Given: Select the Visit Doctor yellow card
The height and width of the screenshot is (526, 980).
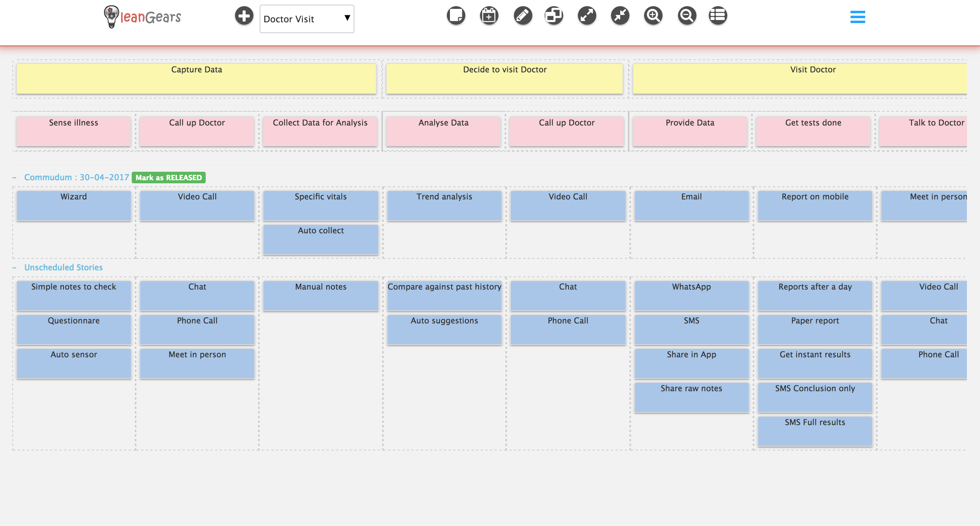Looking at the screenshot, I should pyautogui.click(x=800, y=79).
